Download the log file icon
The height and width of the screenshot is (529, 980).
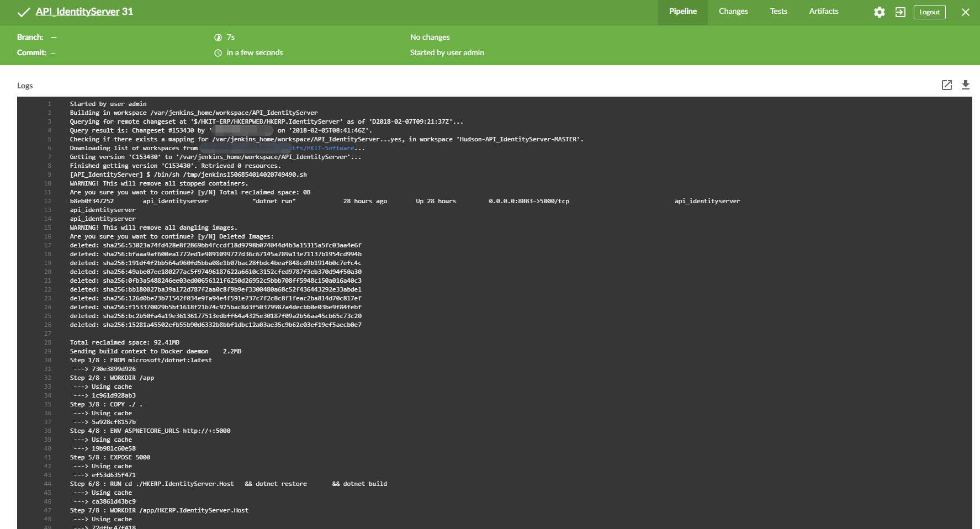point(966,85)
